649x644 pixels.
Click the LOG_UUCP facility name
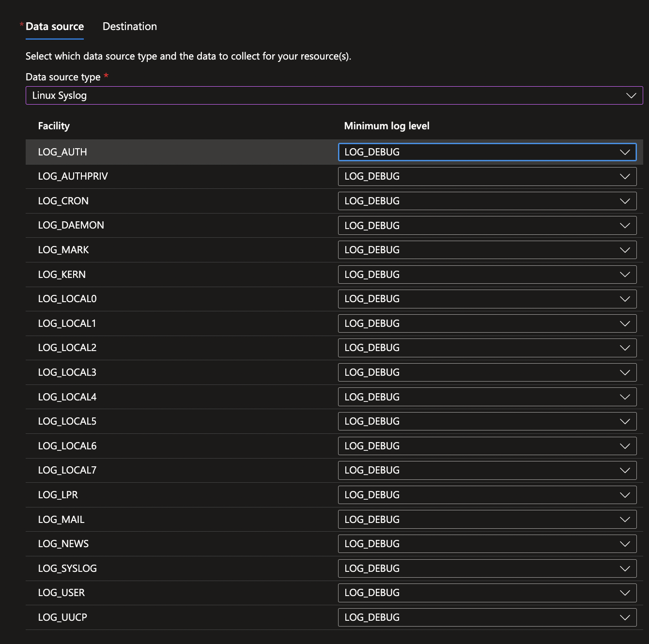62,617
